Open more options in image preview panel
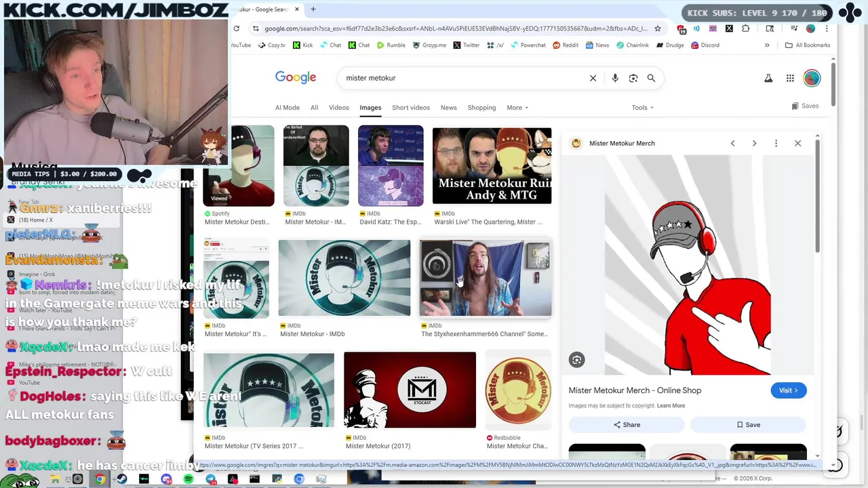 pyautogui.click(x=776, y=143)
